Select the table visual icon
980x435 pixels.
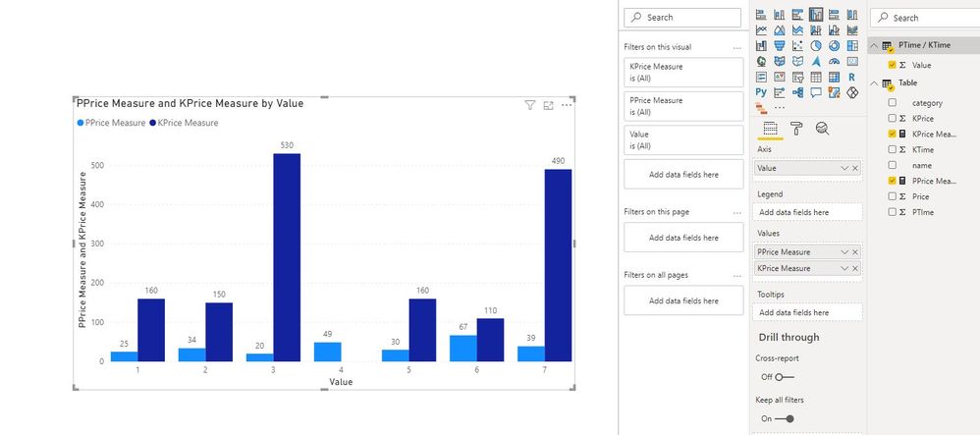pyautogui.click(x=816, y=77)
